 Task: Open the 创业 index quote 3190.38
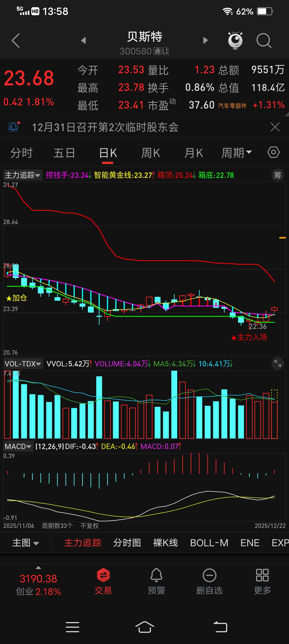click(39, 585)
